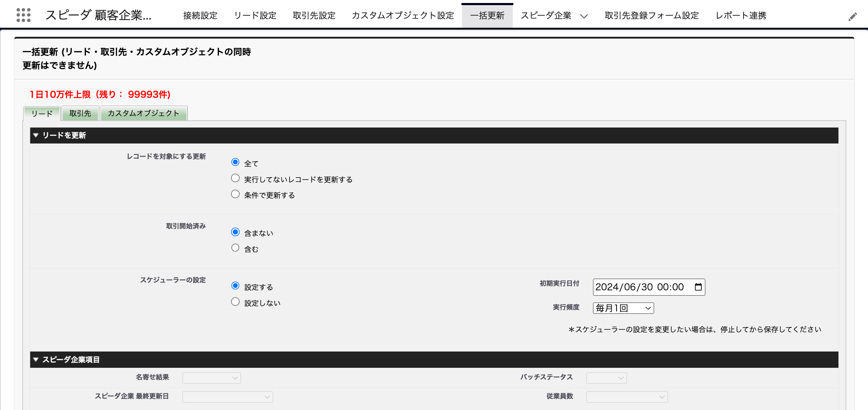This screenshot has width=868, height=410.
Task: Navigate to レポート連携
Action: click(740, 15)
